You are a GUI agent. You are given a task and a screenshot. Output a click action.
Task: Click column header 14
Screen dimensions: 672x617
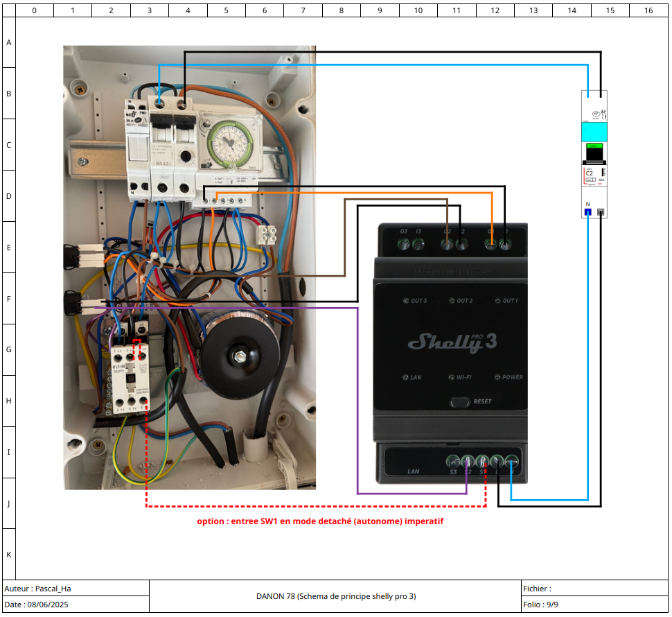(x=572, y=10)
